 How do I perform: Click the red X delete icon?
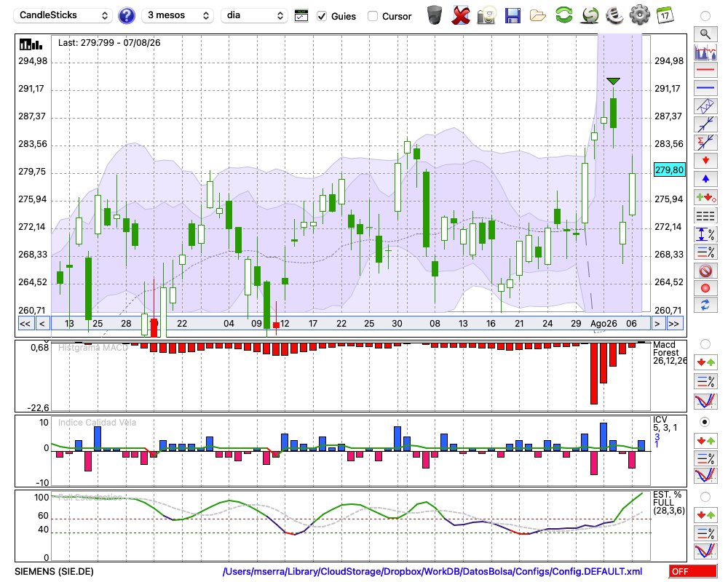pyautogui.click(x=461, y=16)
